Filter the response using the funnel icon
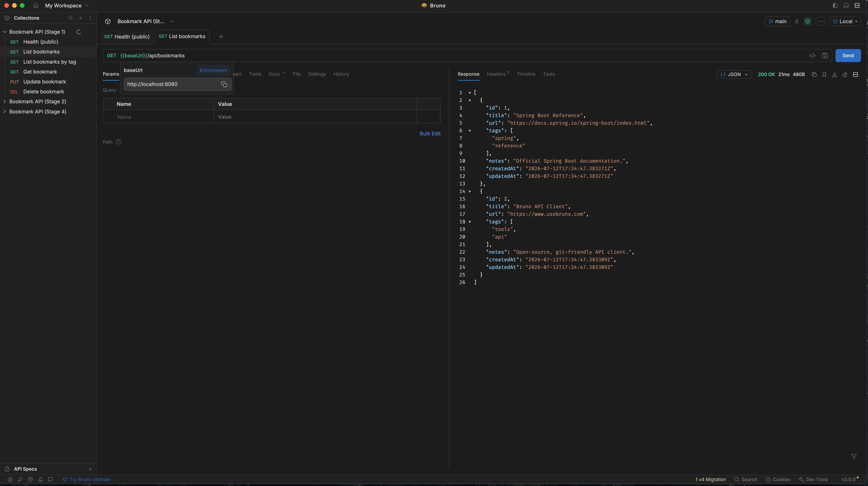 854,456
